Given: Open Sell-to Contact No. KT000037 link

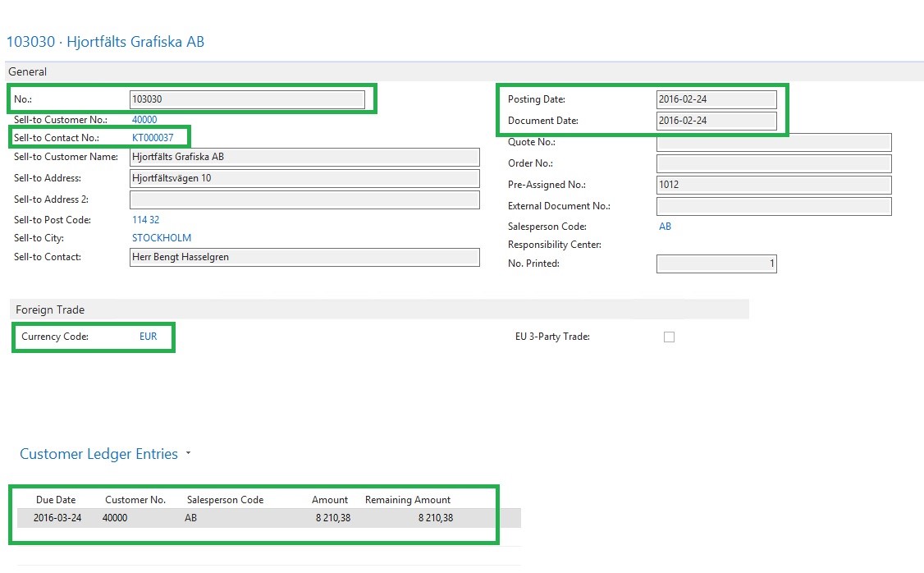Looking at the screenshot, I should pos(153,138).
